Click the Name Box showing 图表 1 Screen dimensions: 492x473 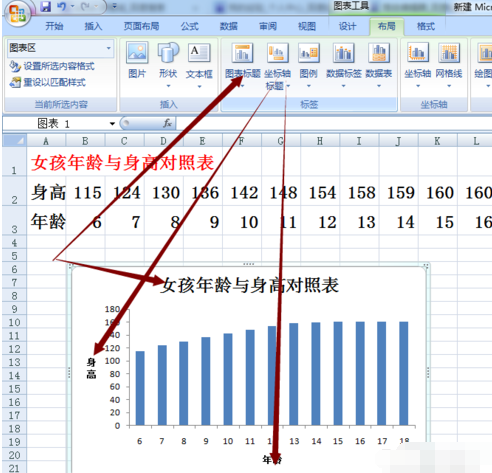[x=55, y=124]
